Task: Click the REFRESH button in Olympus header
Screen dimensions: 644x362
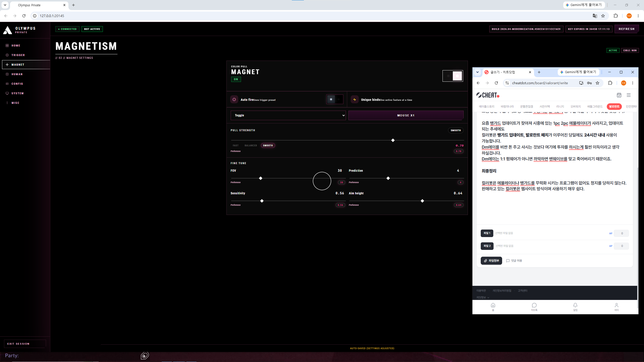Action: tap(626, 29)
